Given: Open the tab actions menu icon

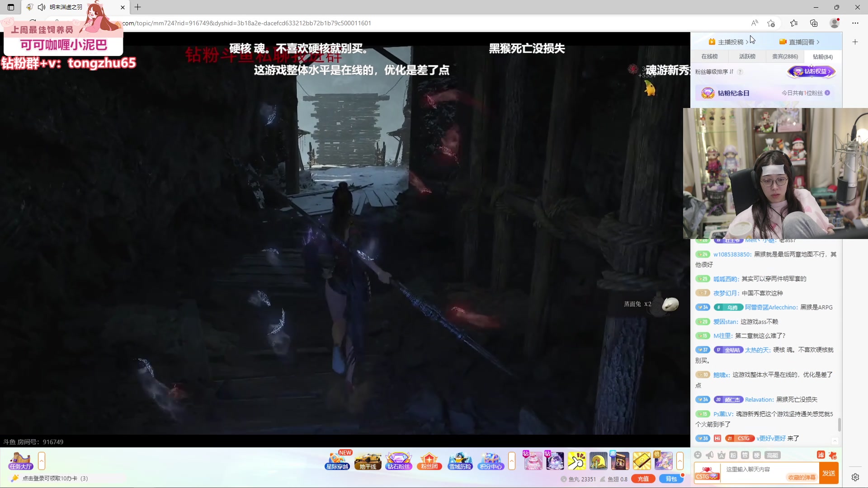Looking at the screenshot, I should pyautogui.click(x=11, y=7).
